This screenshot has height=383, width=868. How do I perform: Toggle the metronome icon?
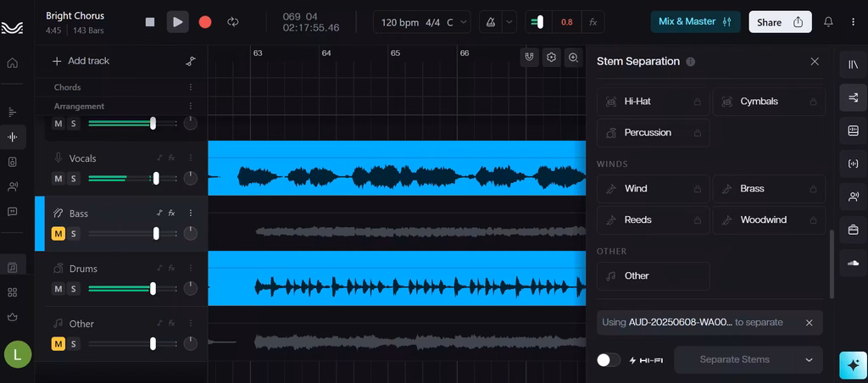(491, 22)
